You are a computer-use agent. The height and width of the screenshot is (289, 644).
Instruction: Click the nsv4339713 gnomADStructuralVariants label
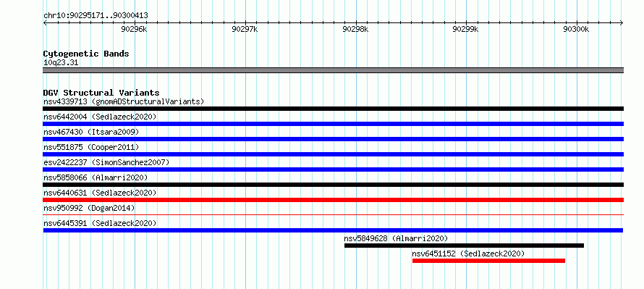click(x=124, y=101)
